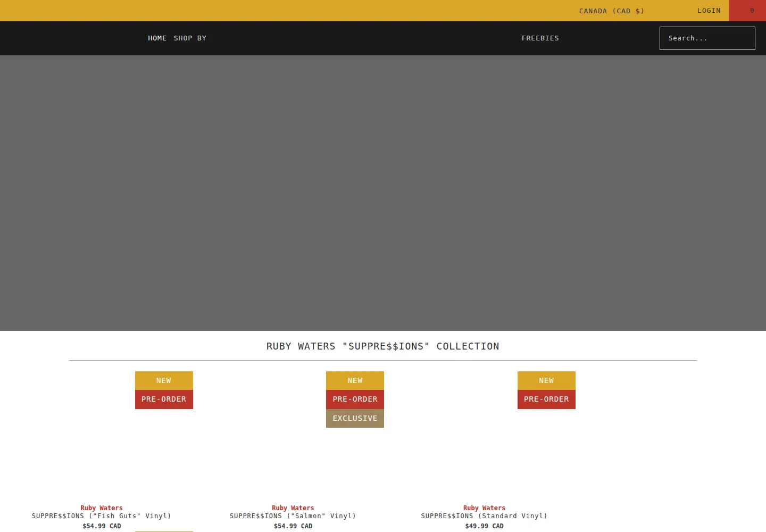Open Ruby Waters artist link above Standard Vinyl
This screenshot has height=532, width=766.
point(484,508)
